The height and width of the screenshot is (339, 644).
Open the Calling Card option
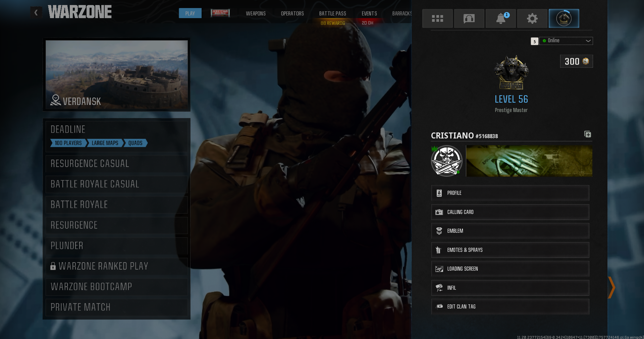tap(510, 212)
